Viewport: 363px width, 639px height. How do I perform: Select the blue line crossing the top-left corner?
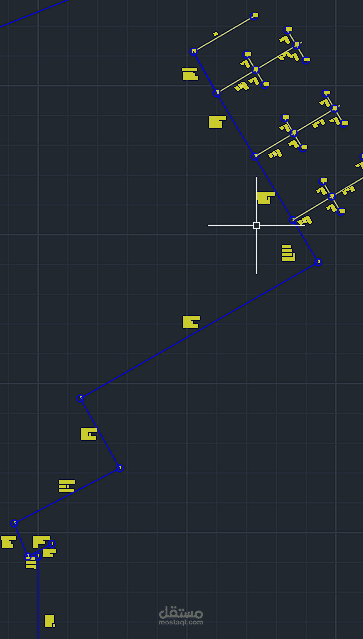(34, 13)
